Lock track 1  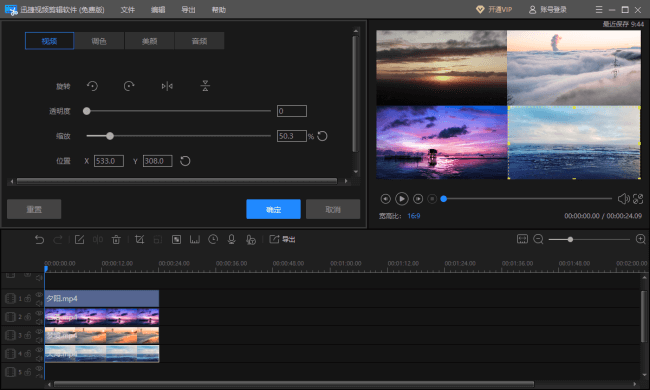(28, 298)
